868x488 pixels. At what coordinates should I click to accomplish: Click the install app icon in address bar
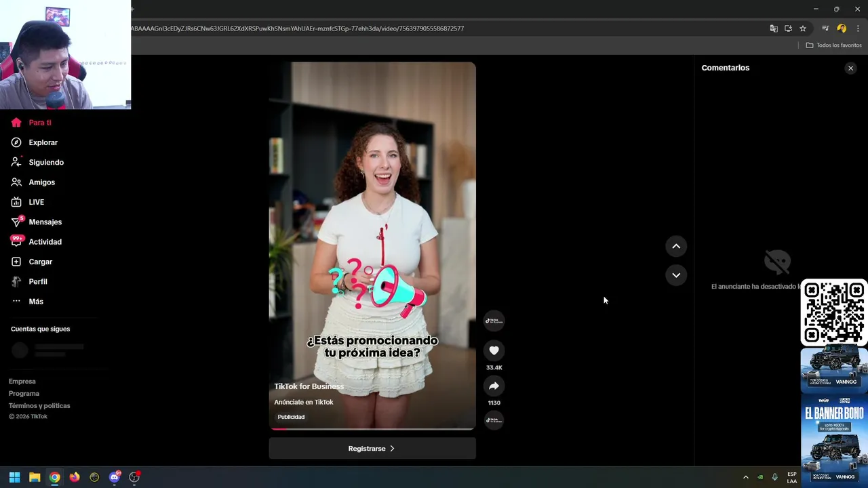(x=788, y=28)
